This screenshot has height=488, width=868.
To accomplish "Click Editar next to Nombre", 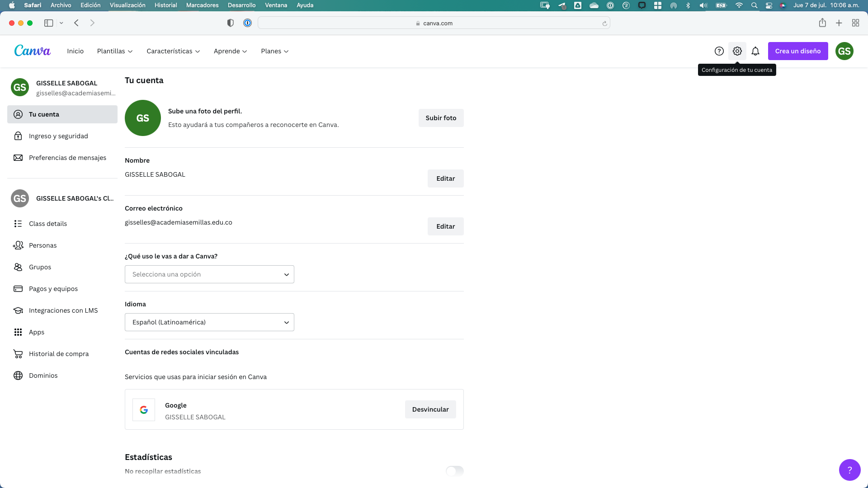I will [445, 178].
